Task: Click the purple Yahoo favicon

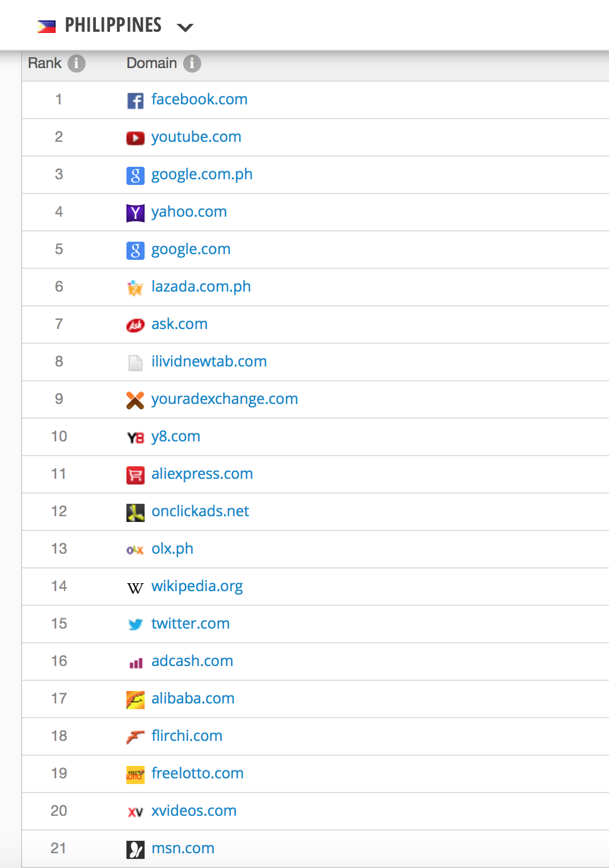Action: [135, 213]
